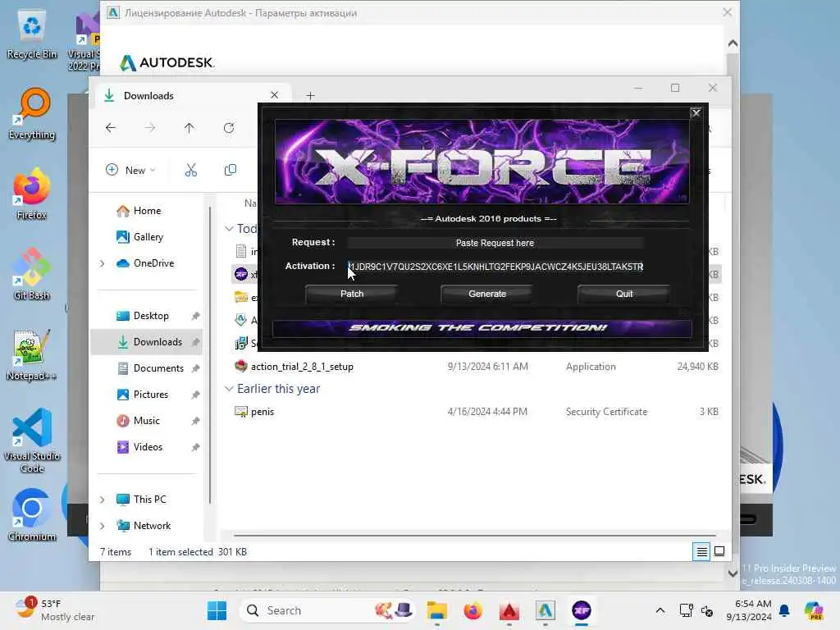
Task: Open the Notepad++ desktop shortcut
Action: click(31, 354)
